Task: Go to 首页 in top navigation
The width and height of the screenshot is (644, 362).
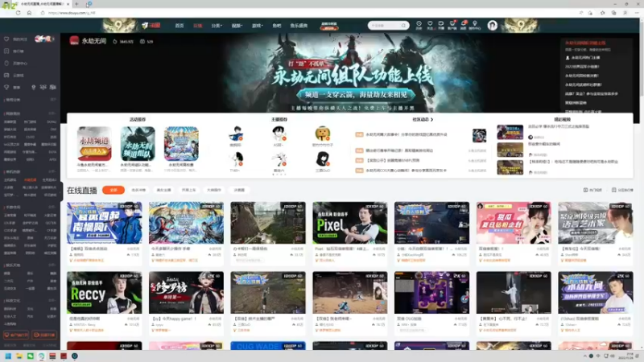Action: pos(180,26)
